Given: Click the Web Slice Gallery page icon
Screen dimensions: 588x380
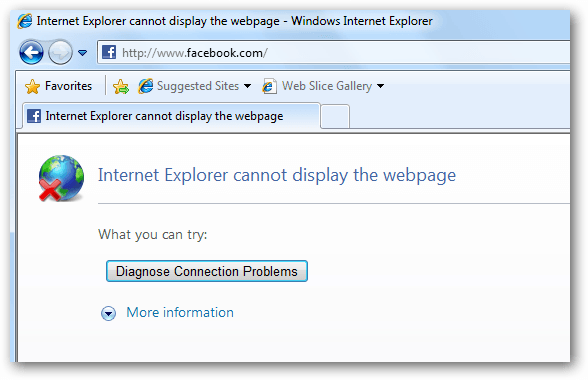Looking at the screenshot, I should [270, 86].
